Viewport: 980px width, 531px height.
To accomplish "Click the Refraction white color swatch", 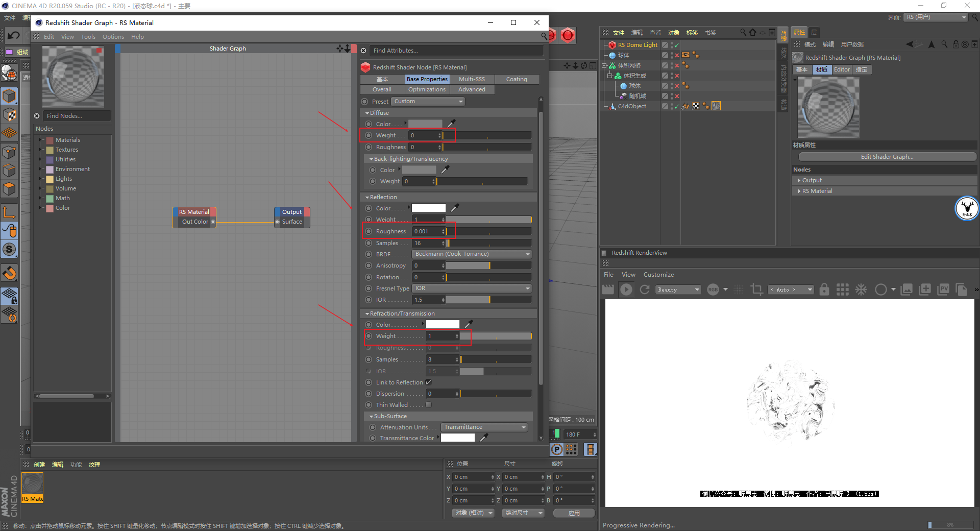I will point(443,324).
